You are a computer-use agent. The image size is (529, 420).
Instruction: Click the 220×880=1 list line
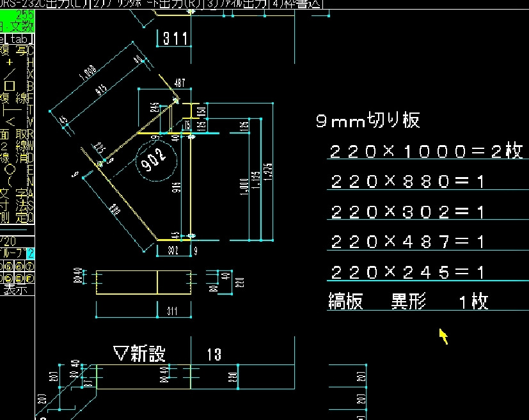coord(408,181)
